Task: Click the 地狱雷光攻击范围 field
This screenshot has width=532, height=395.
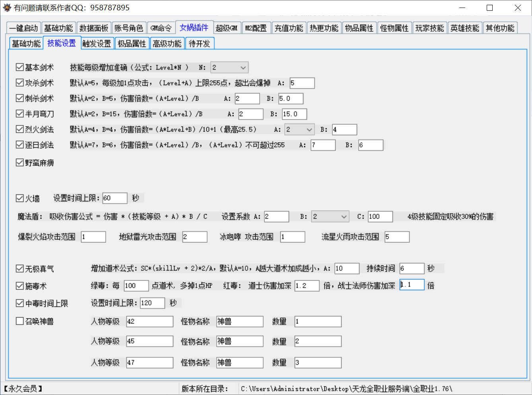Action: [x=195, y=237]
